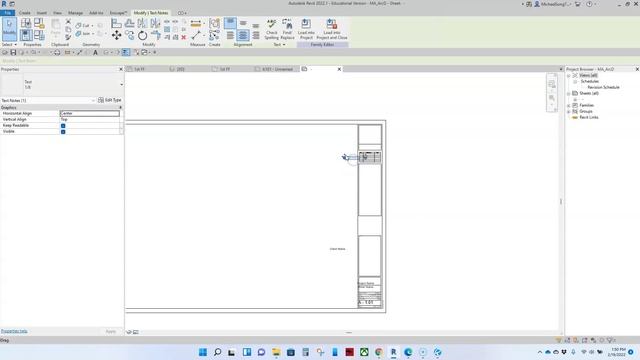Click the Copy tool in Modify panel
640x360 pixels.
coord(129,36)
